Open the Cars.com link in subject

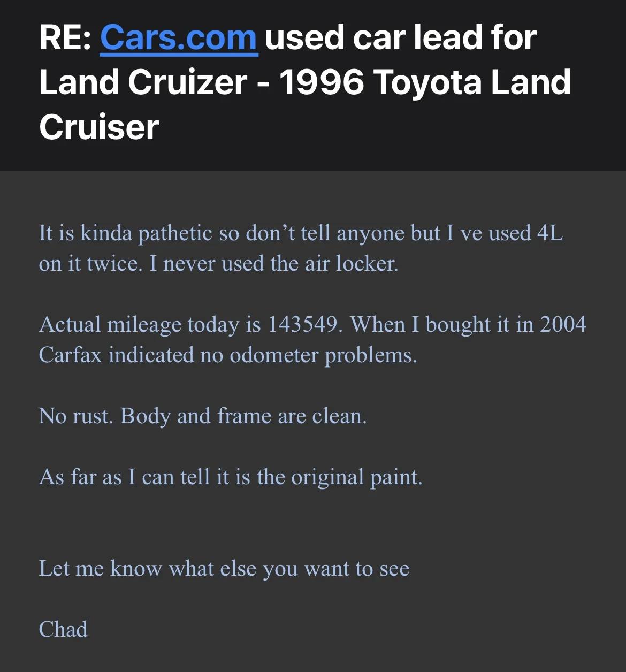tap(179, 38)
